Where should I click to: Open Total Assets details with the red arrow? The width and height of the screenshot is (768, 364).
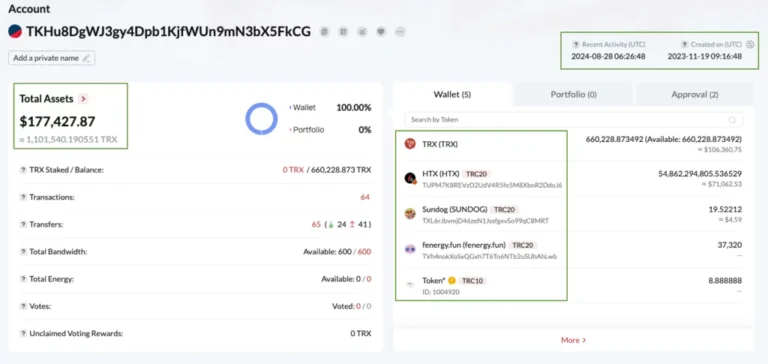pos(83,99)
